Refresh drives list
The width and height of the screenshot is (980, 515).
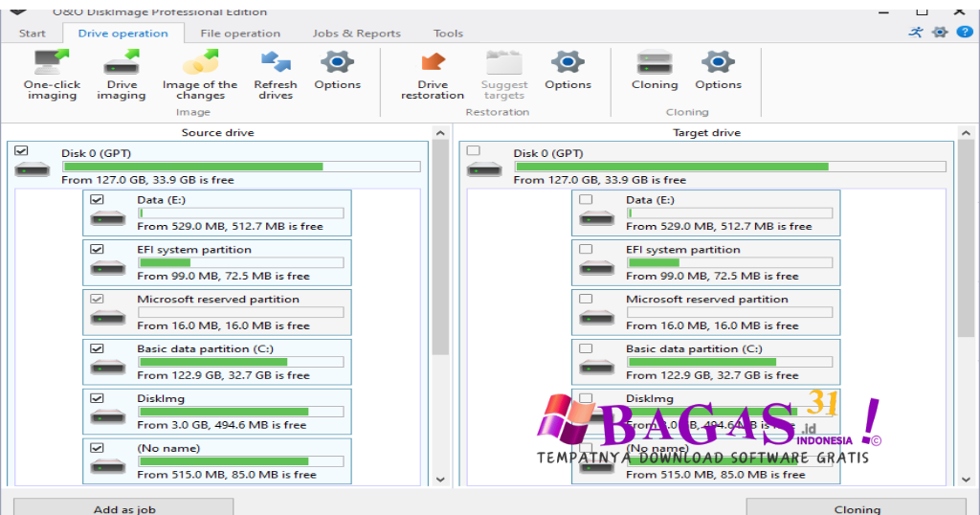(276, 75)
